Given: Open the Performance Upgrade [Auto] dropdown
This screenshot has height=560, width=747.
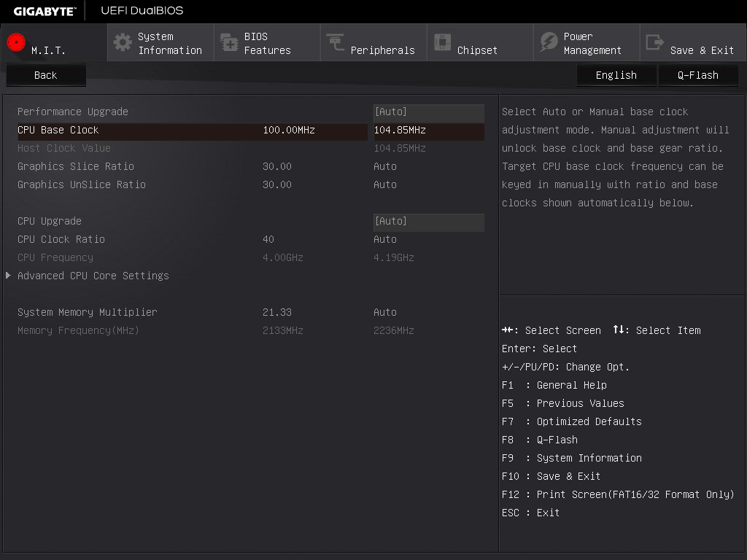Looking at the screenshot, I should point(429,112).
